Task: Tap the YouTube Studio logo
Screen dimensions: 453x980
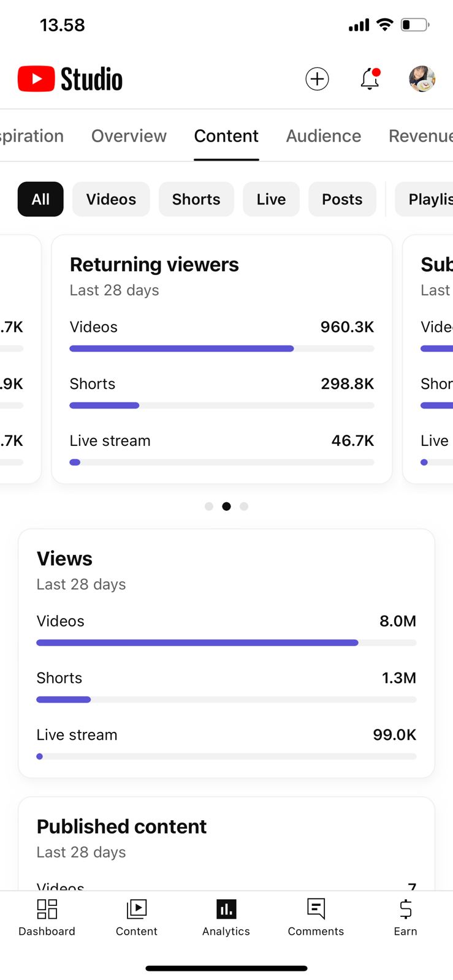Action: pos(70,79)
